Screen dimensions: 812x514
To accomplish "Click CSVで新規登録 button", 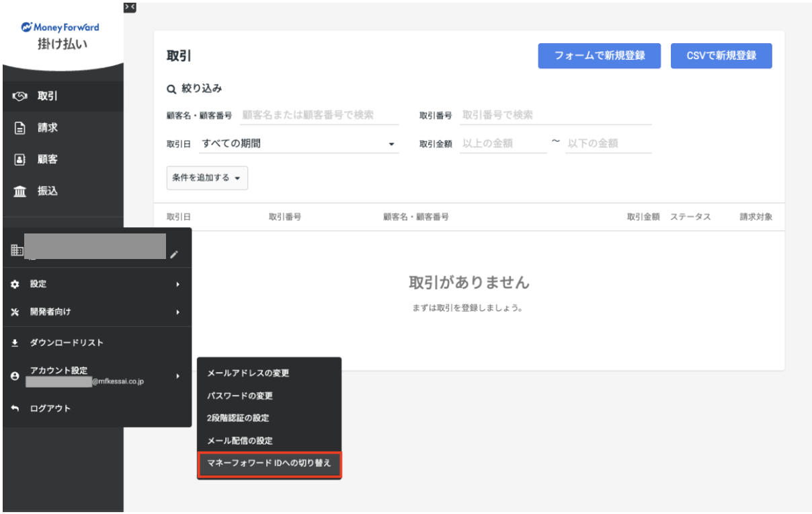I will (721, 56).
